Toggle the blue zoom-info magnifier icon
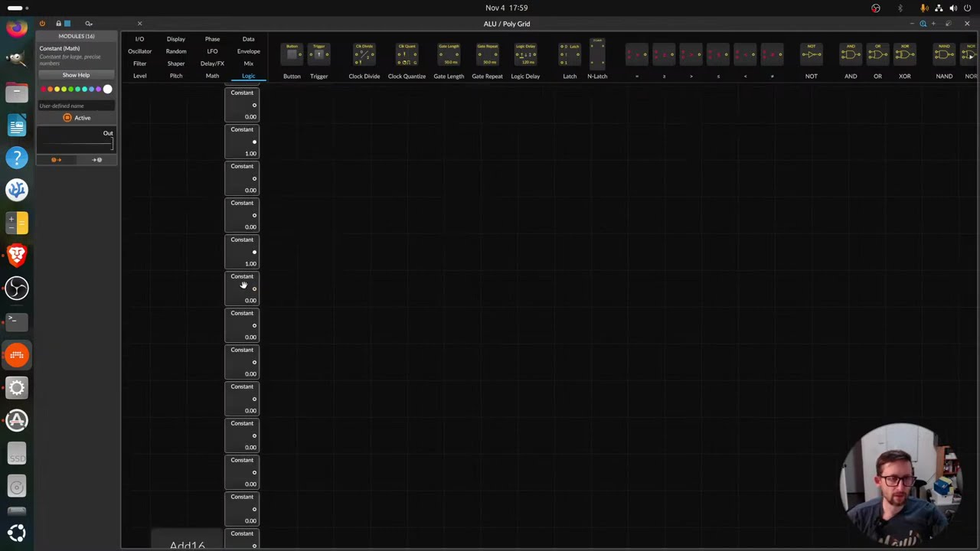980x551 pixels. pos(923,24)
